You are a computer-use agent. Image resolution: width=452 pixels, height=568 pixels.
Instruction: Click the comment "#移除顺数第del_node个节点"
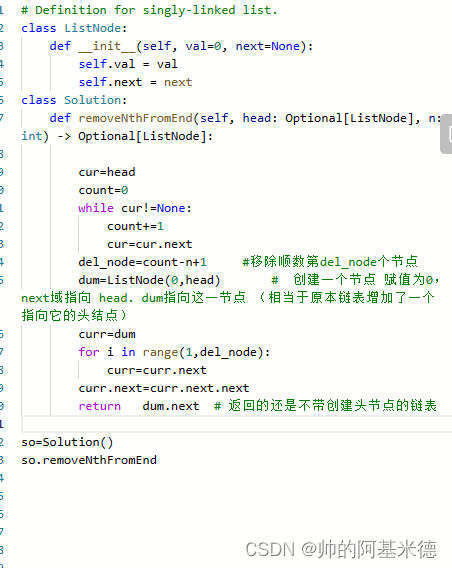click(x=330, y=262)
